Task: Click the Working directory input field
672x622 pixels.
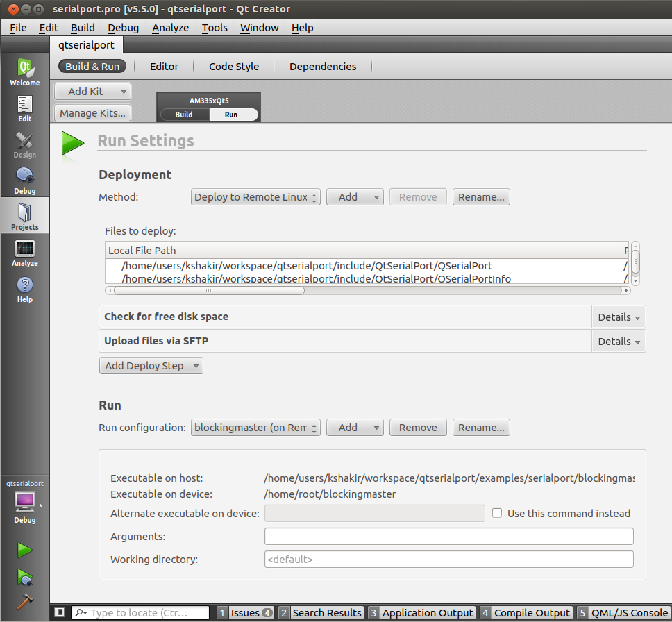Action: (448, 559)
